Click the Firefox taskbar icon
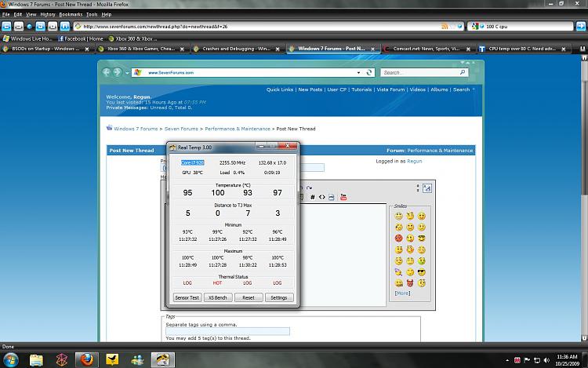588x368 pixels. click(86, 360)
